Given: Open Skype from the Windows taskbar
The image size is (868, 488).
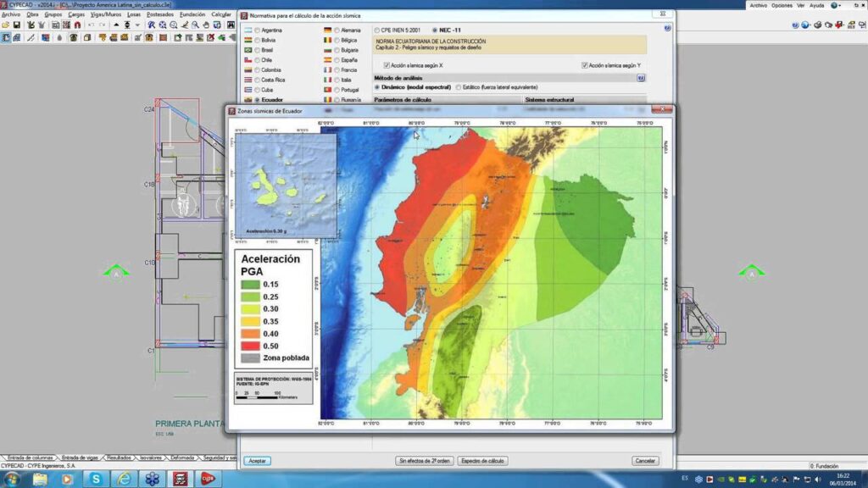Looking at the screenshot, I should pyautogui.click(x=96, y=480).
